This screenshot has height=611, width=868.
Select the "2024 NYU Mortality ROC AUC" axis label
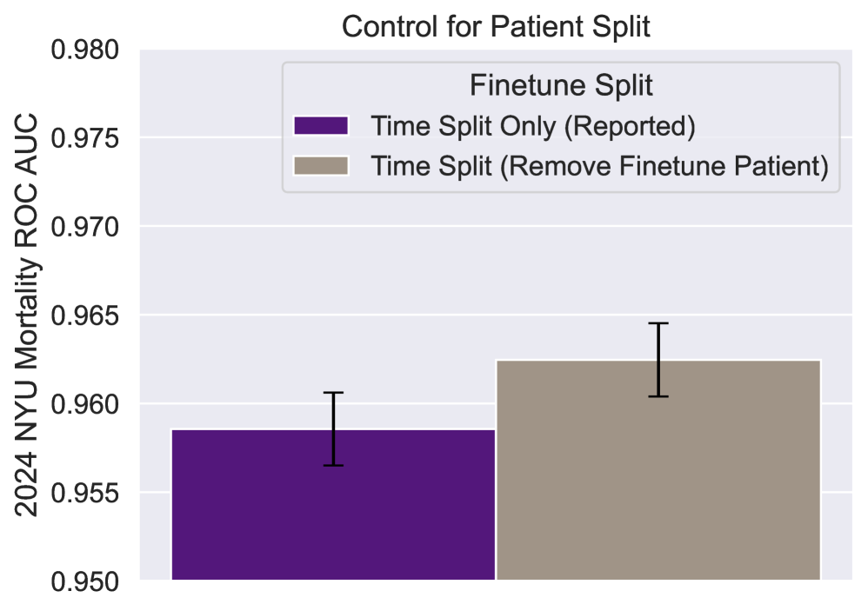coord(28,315)
